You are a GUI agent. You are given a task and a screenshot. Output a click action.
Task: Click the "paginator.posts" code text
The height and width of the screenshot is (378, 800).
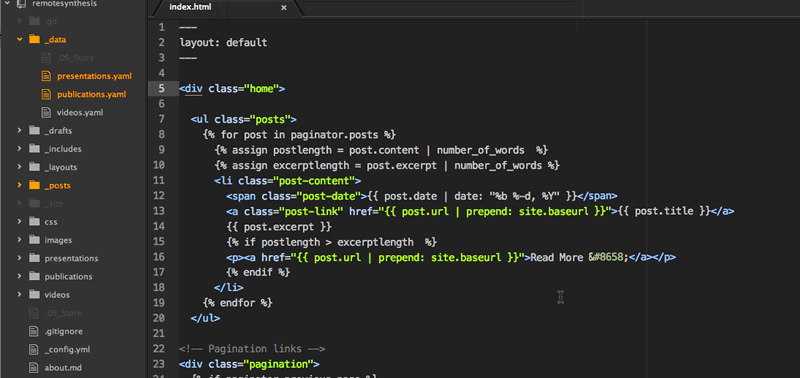[x=335, y=135]
